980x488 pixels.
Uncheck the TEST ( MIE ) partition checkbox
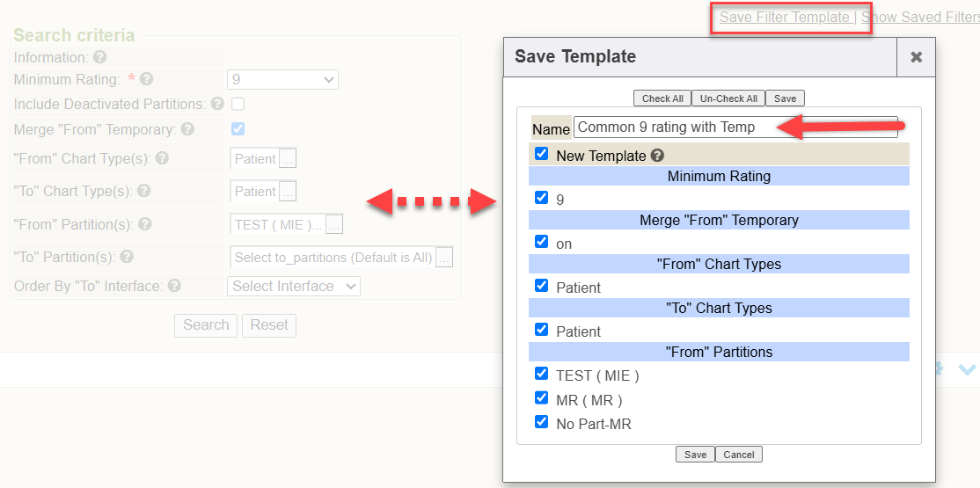541,374
